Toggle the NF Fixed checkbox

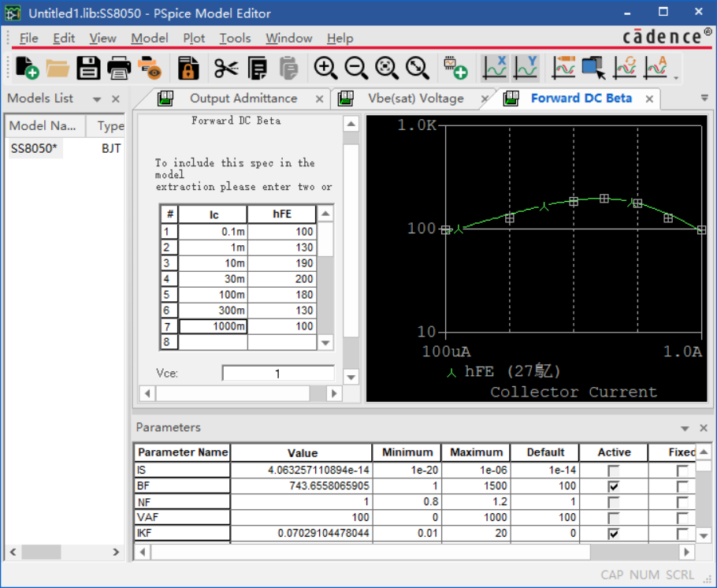point(682,502)
